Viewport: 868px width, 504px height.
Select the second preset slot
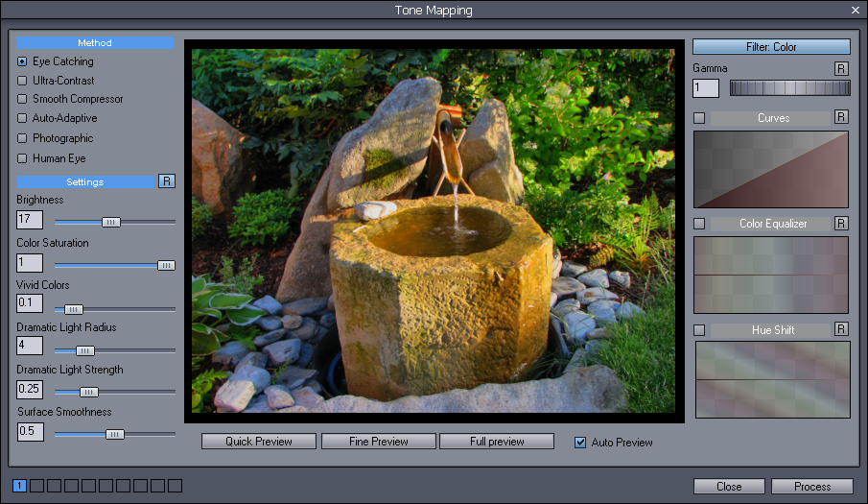click(36, 486)
